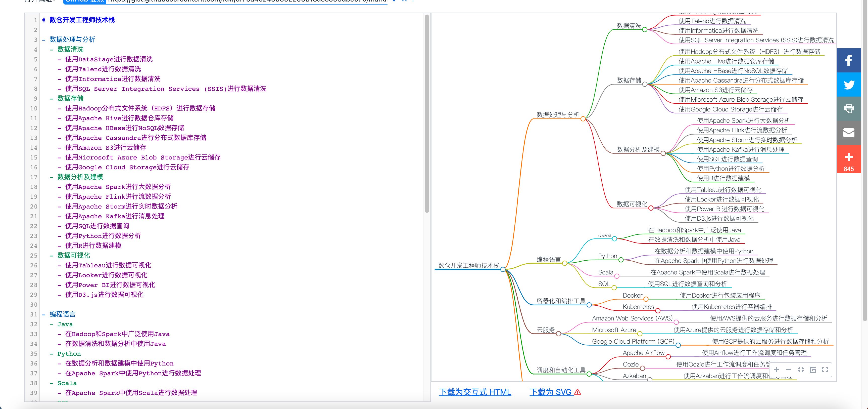
Task: Collapse the 调度和自动化工具 node circle
Action: [x=589, y=374]
